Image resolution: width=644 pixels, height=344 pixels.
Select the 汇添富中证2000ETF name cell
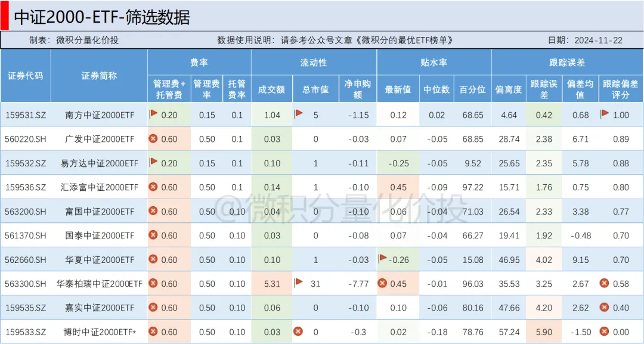100,187
